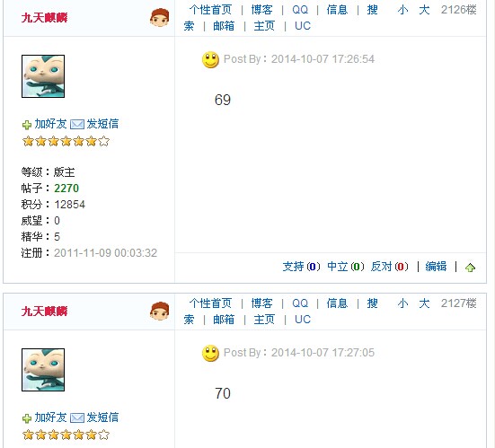The image size is (495, 448).
Task: Click the smiley emoticon beside the 17:27:05 post
Action: [210, 353]
